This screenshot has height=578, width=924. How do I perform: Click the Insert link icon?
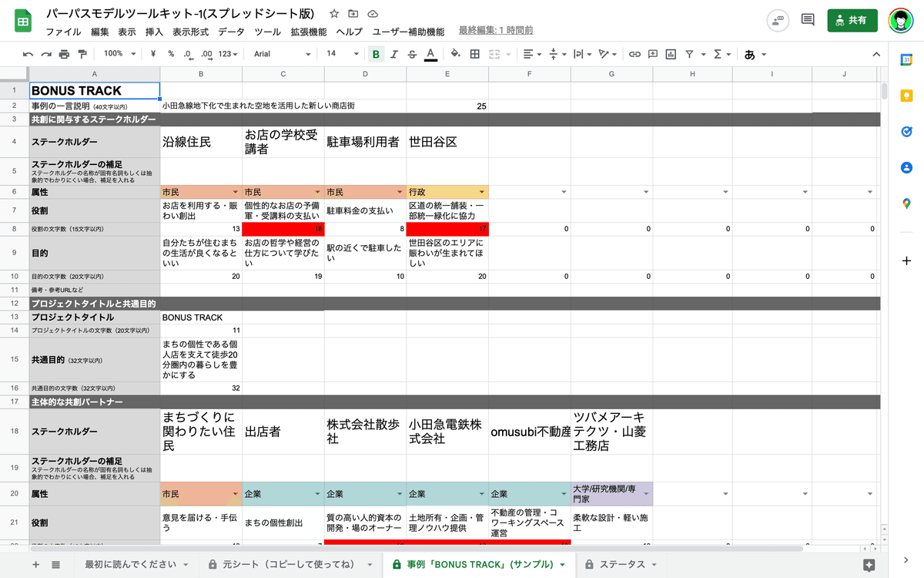(x=634, y=54)
